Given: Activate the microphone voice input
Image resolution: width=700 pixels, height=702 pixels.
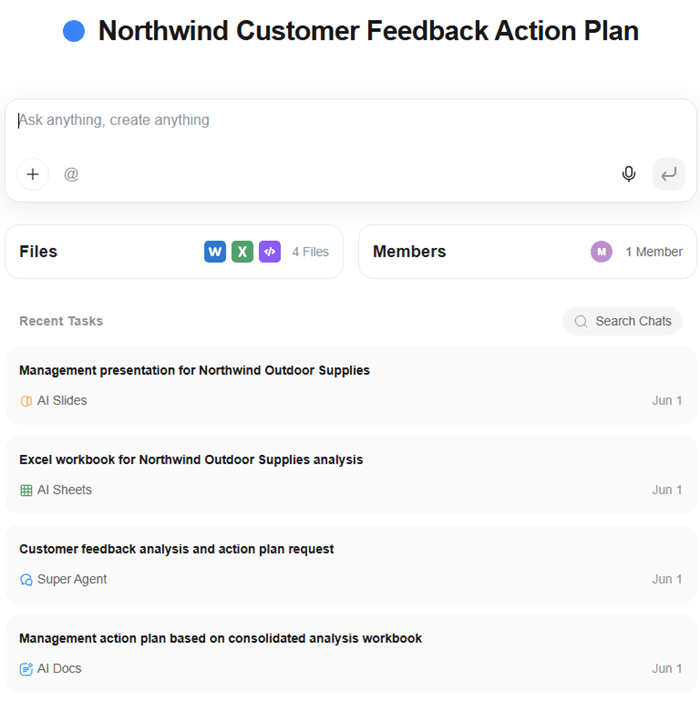Looking at the screenshot, I should tap(629, 174).
